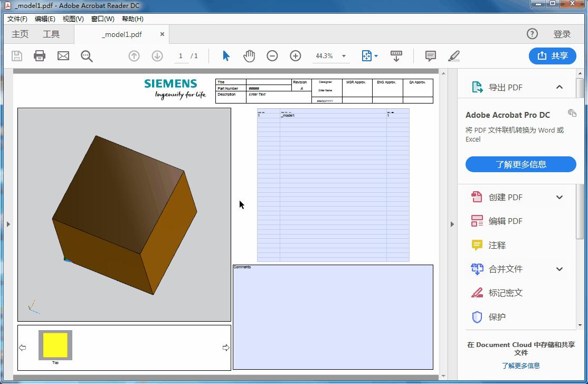The width and height of the screenshot is (588, 384).
Task: Switch to the selection arrow tool
Action: click(224, 55)
